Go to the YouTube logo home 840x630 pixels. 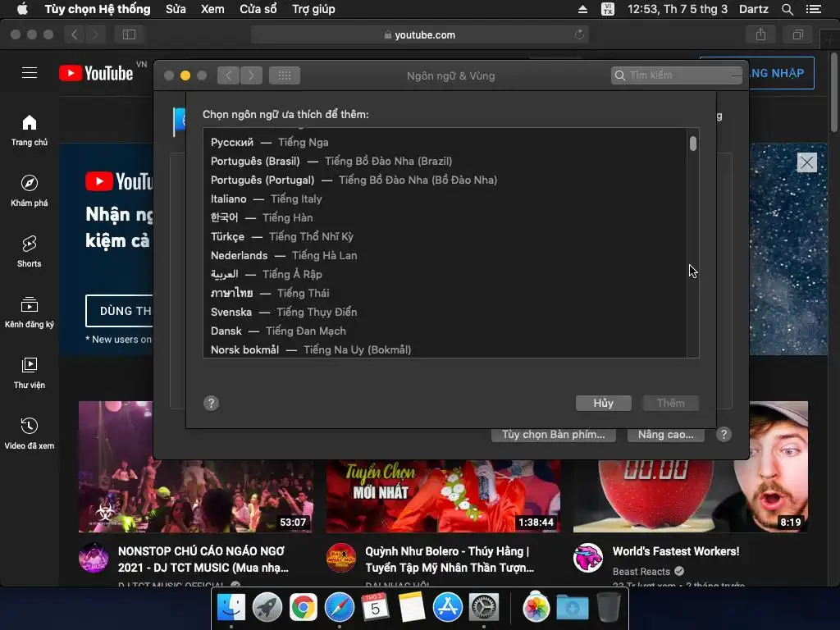pyautogui.click(x=97, y=73)
